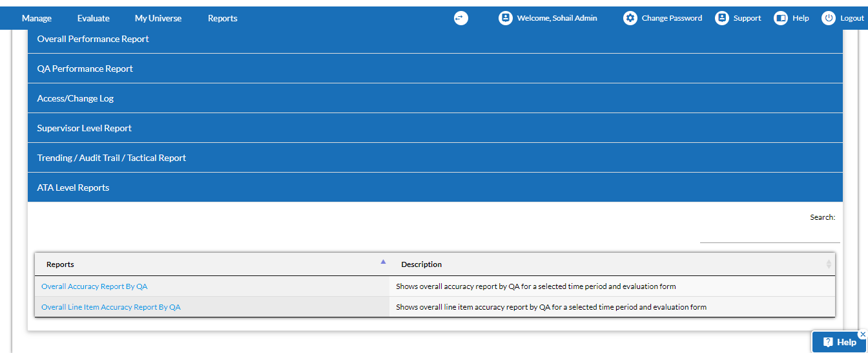Screen dimensions: 868x353
Task: Click the gear icon for Change Password
Action: (x=630, y=18)
